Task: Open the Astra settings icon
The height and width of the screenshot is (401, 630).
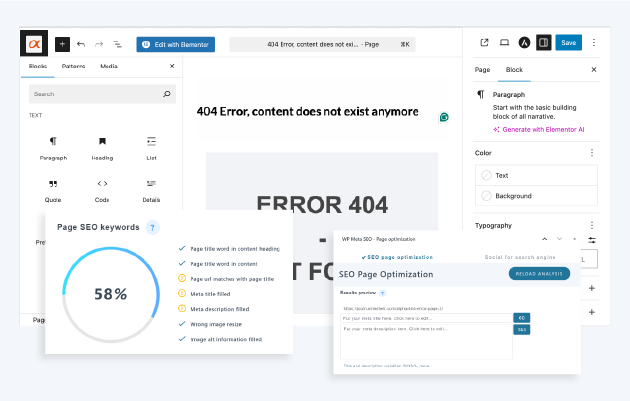Action: (x=524, y=43)
